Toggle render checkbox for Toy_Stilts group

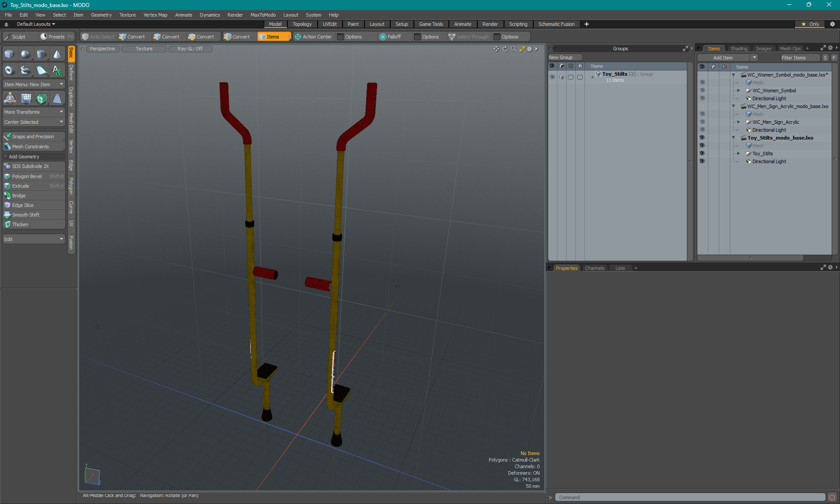coord(562,77)
